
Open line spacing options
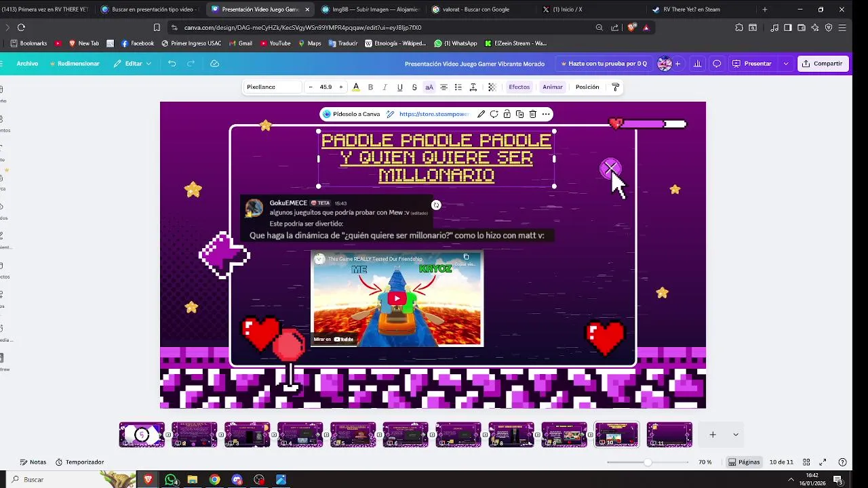tap(473, 87)
